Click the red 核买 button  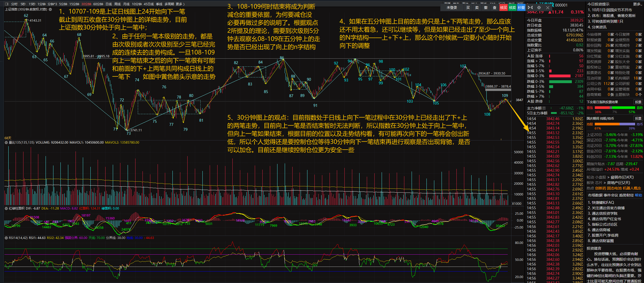503,8
